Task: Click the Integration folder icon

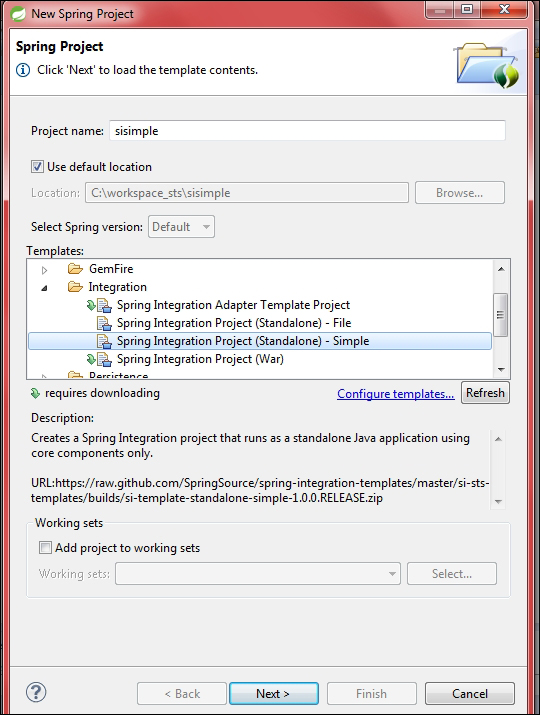Action: coord(75,287)
